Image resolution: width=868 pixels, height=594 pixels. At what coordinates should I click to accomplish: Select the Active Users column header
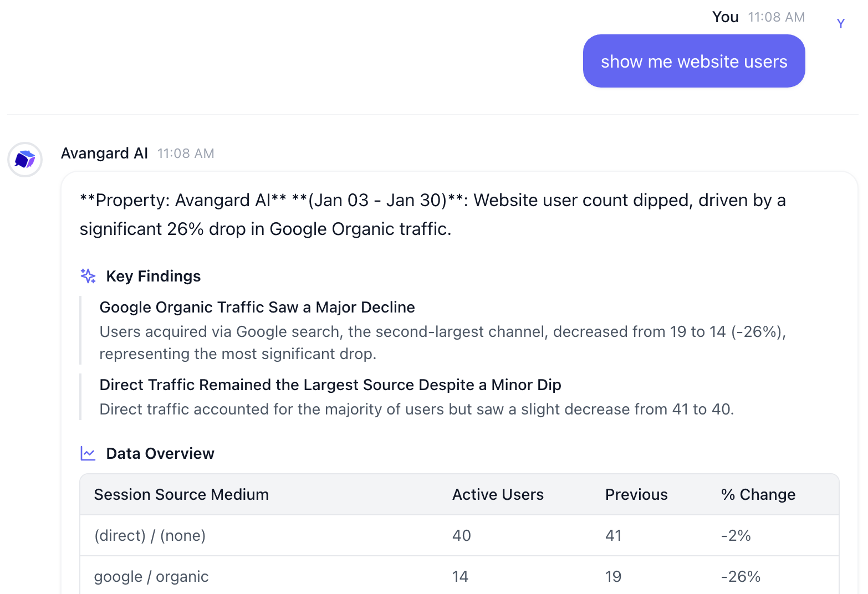(x=498, y=494)
